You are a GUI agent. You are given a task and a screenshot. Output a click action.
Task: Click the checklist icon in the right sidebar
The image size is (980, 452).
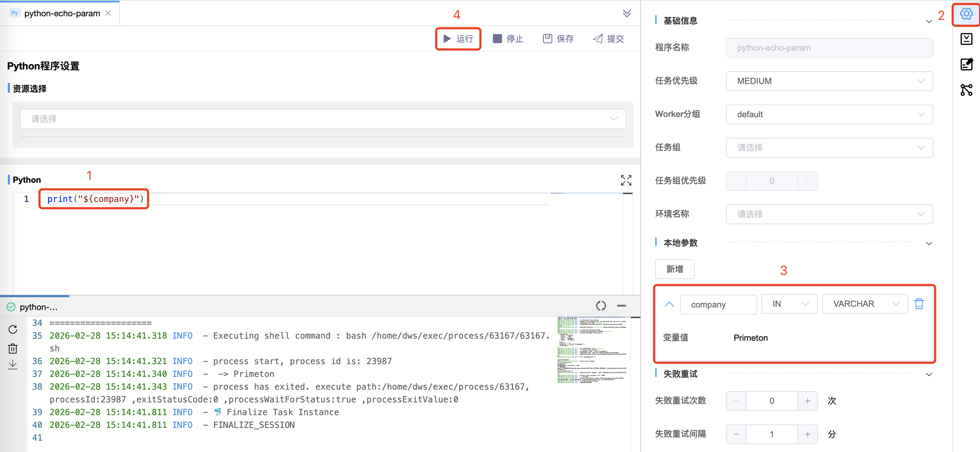coord(966,39)
